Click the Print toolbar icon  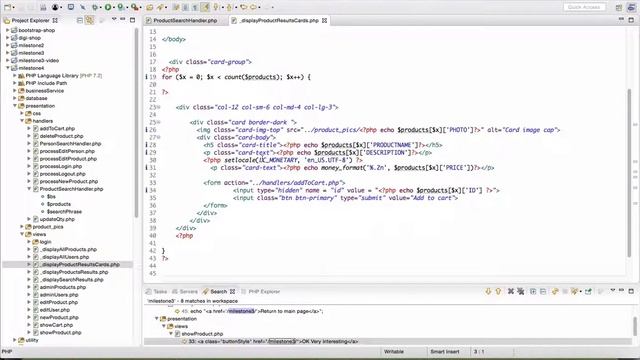[43, 7]
